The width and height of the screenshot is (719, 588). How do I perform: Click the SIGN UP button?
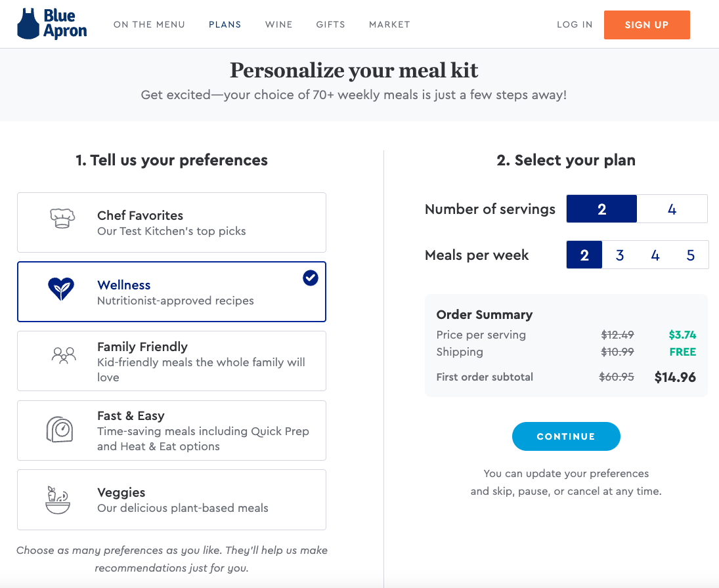(647, 24)
